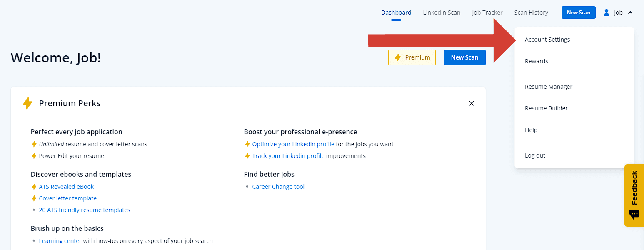Open the Feedback side tab
Screen dimensions: 644x250
tap(634, 195)
